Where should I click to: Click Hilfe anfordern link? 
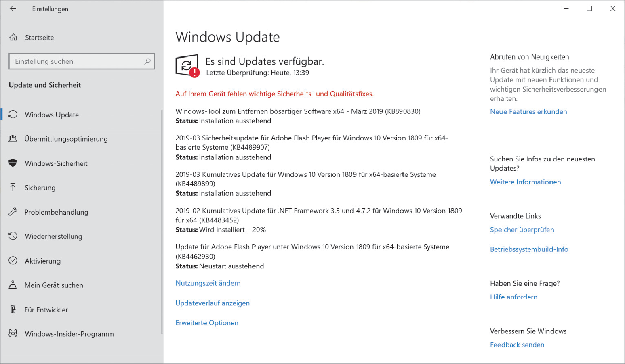[x=513, y=297]
